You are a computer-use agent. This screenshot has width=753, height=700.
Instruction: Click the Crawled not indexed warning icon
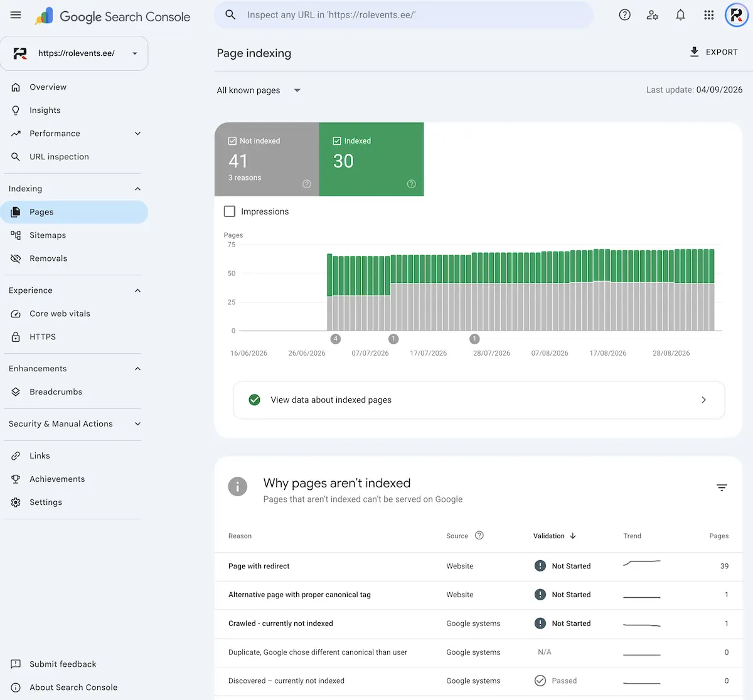coord(540,623)
